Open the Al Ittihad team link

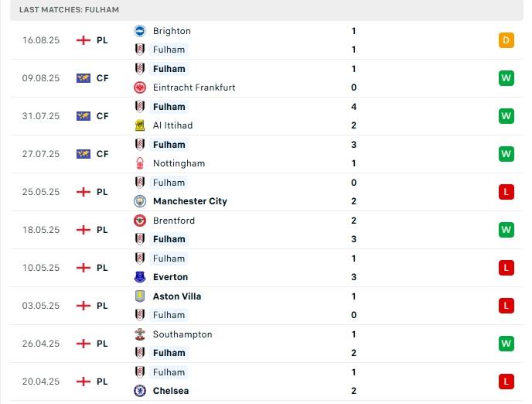(172, 125)
